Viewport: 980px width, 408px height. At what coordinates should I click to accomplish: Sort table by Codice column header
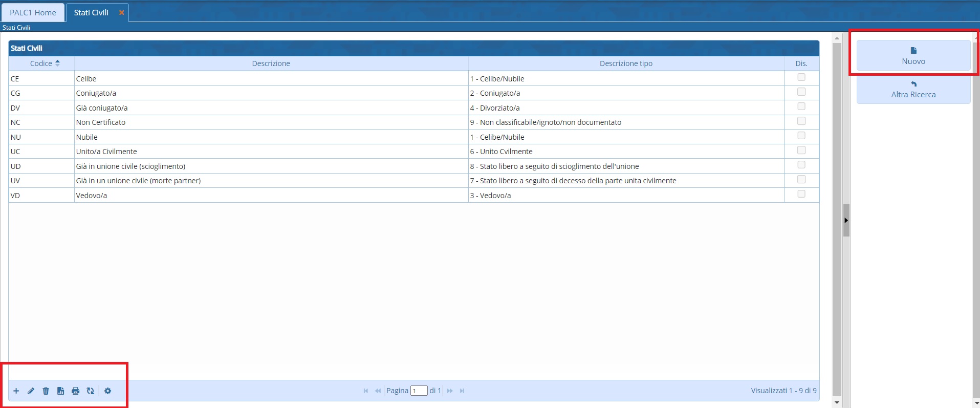41,63
